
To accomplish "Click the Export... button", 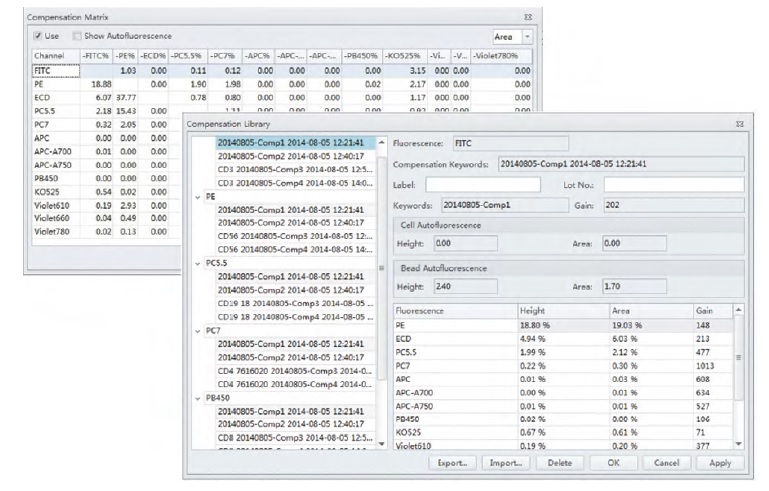I will coord(453,463).
